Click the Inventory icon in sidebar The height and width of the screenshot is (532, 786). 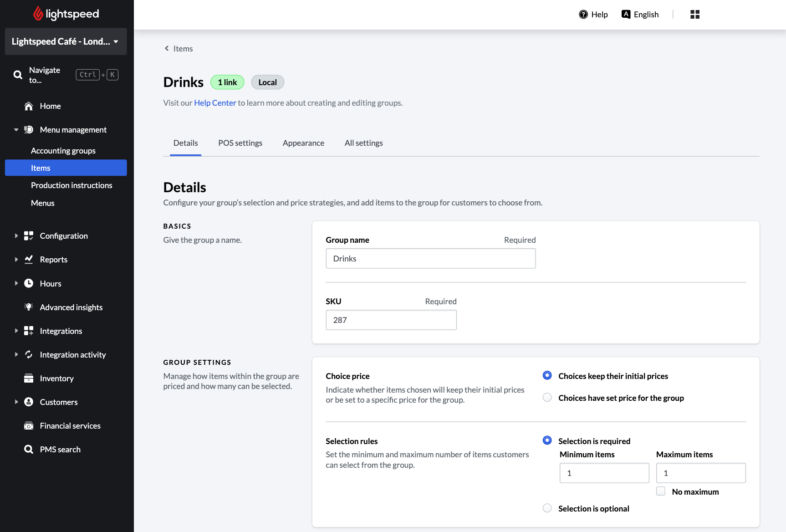29,379
